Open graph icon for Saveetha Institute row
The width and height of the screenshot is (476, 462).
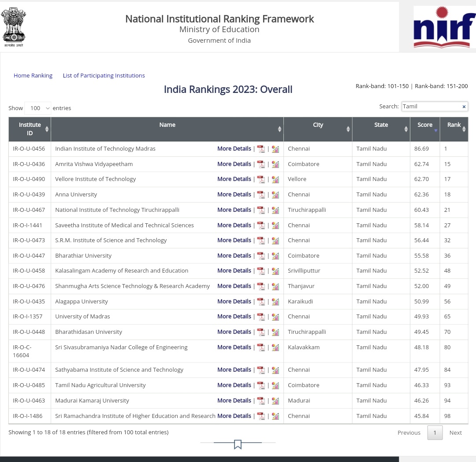pos(275,225)
